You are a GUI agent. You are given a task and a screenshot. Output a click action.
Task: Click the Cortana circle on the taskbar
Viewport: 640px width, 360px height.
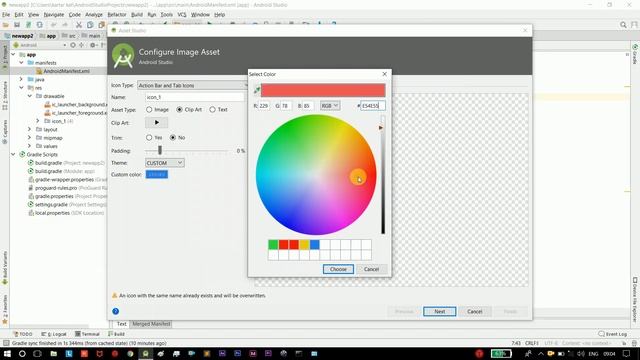22,353
